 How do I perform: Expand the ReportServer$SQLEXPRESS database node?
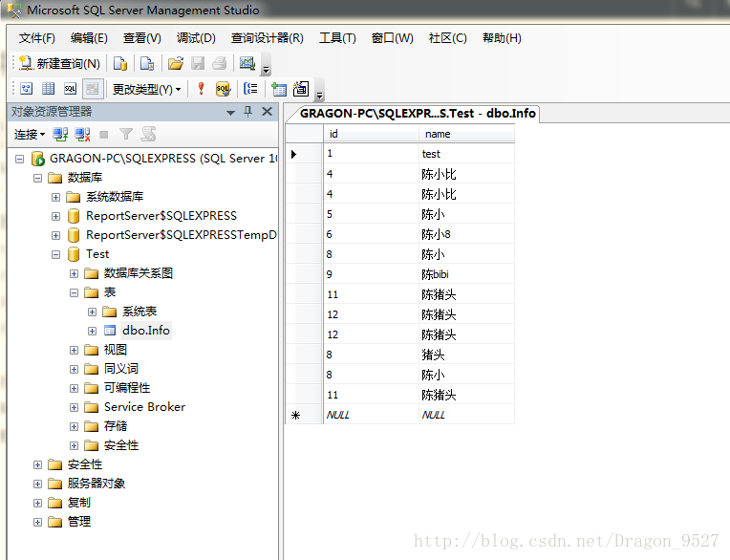pos(55,217)
